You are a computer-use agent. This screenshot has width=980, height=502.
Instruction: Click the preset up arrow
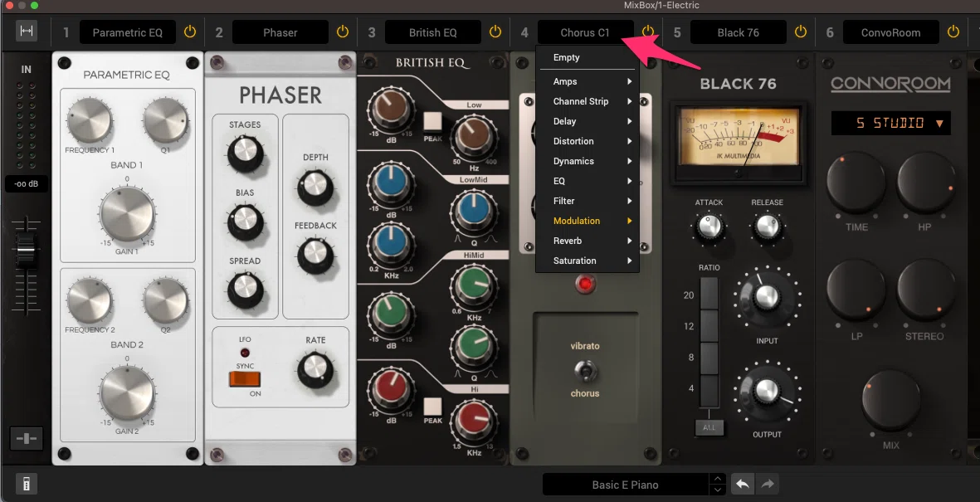(x=718, y=479)
